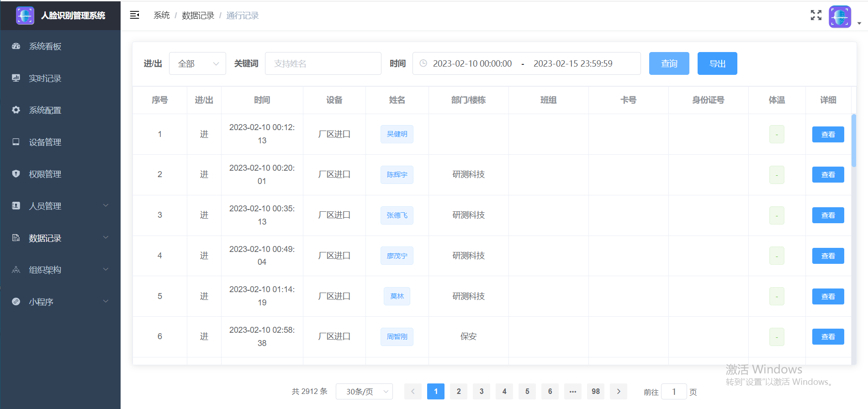Go to previous page arrow
Image resolution: width=868 pixels, height=409 pixels.
(413, 391)
